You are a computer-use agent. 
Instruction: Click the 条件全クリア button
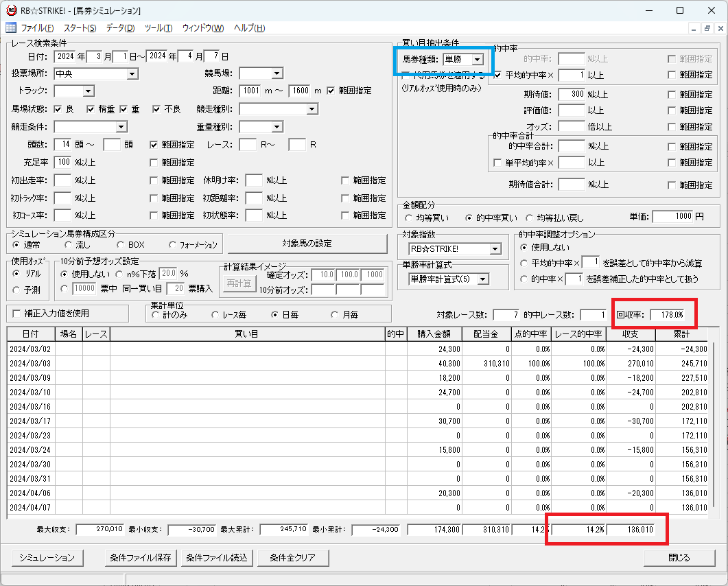pos(293,558)
